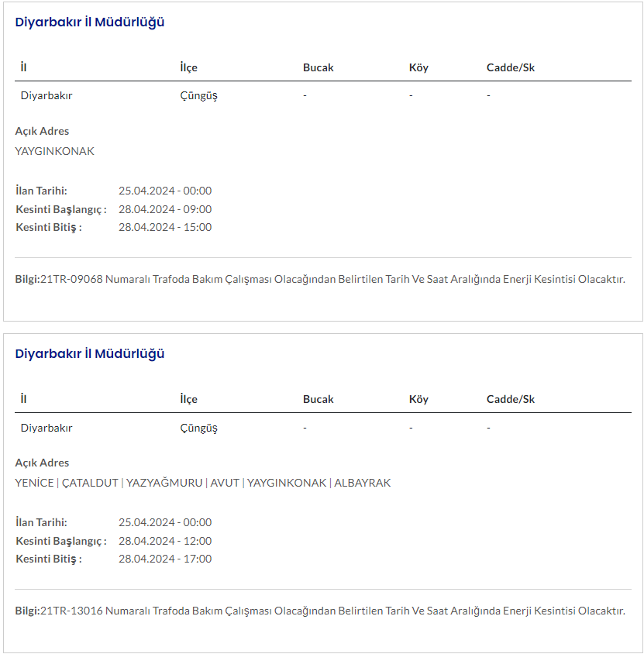Click the Köy column header in the 21TR-09068 notice
This screenshot has height=654, width=644.
click(x=418, y=67)
